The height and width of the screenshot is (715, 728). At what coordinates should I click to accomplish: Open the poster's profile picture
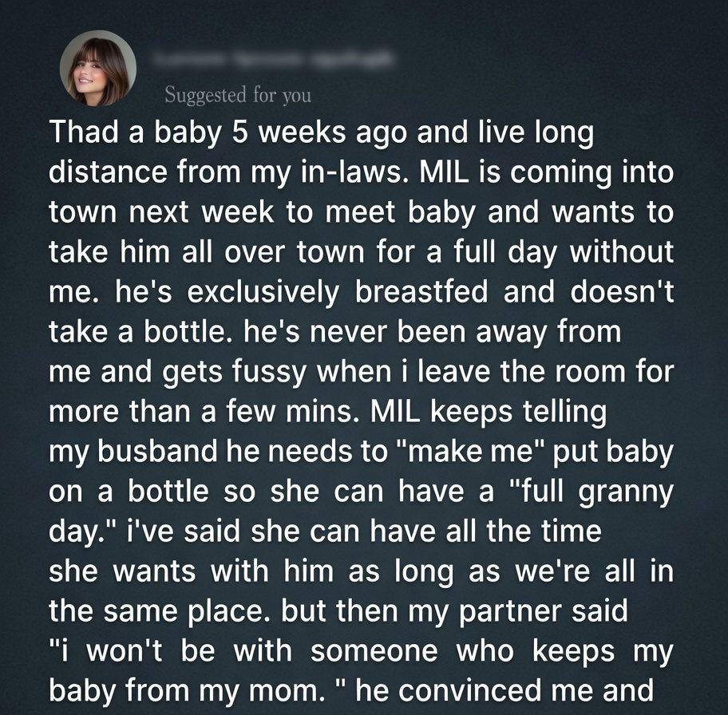(x=98, y=69)
